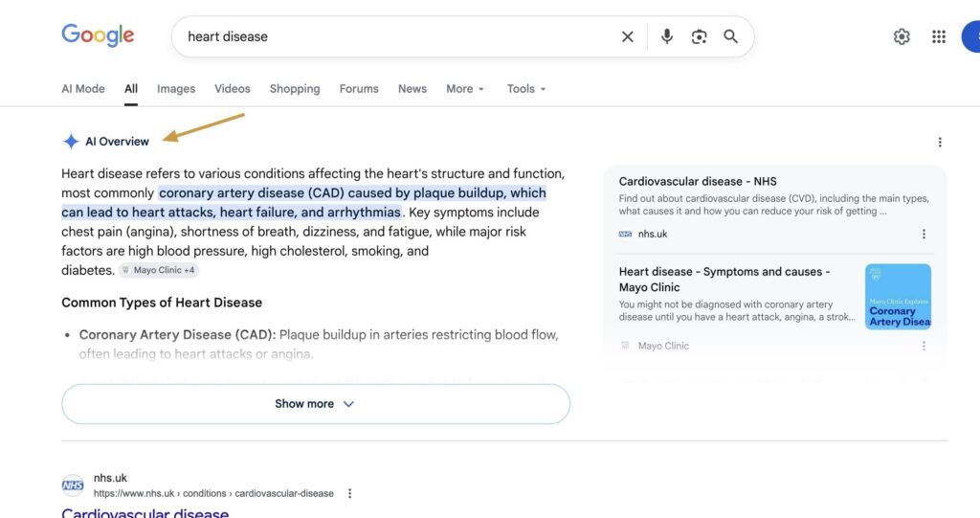Open three-dot menu for Mayo Clinic source card

tap(924, 346)
